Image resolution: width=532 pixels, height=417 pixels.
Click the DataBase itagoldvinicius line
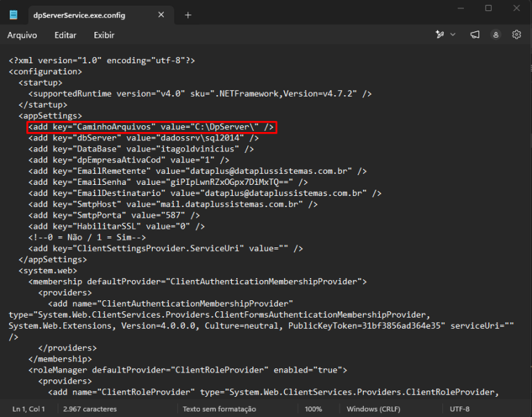tap(141, 149)
